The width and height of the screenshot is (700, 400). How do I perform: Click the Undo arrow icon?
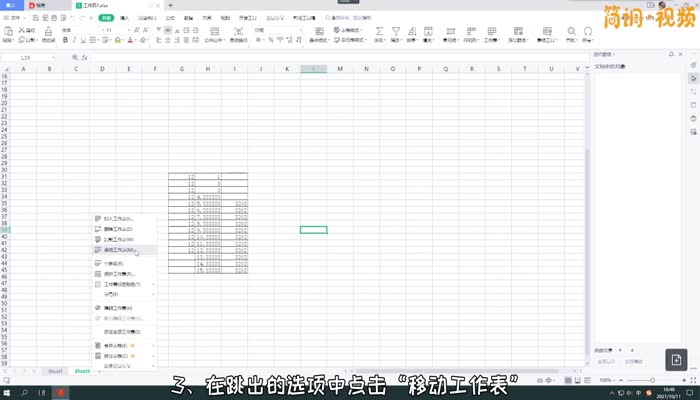click(x=73, y=18)
